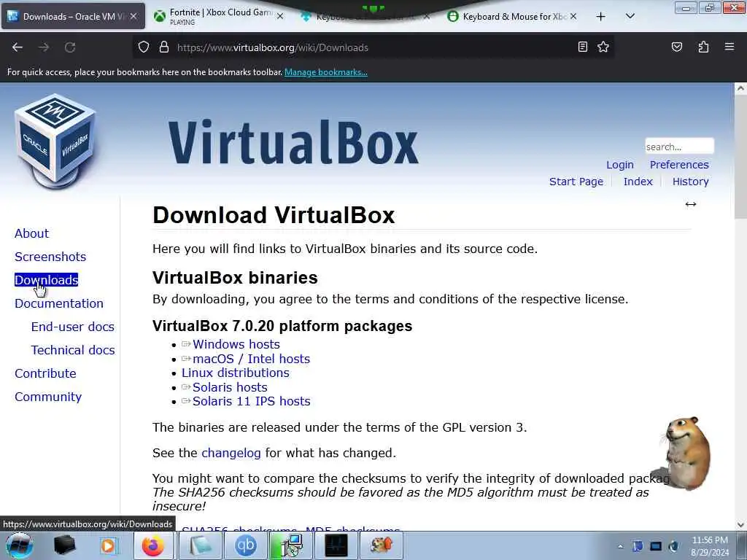Switch to Firefox in the taskbar

[153, 545]
